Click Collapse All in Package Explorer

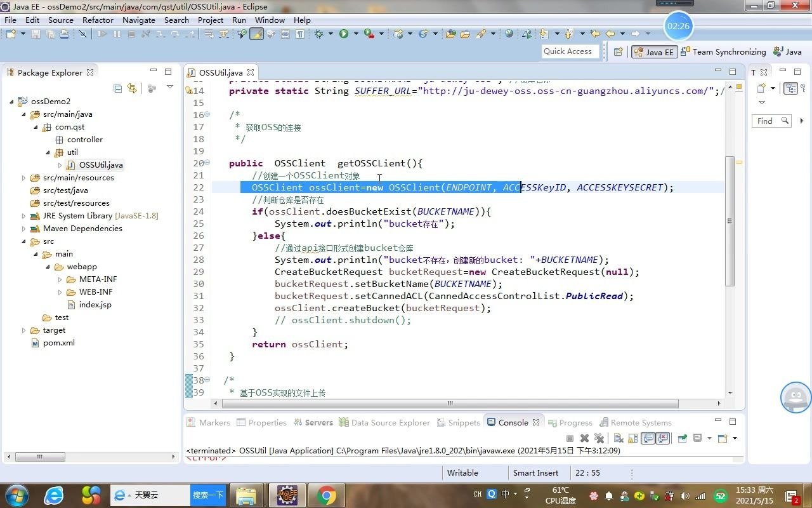[x=118, y=88]
